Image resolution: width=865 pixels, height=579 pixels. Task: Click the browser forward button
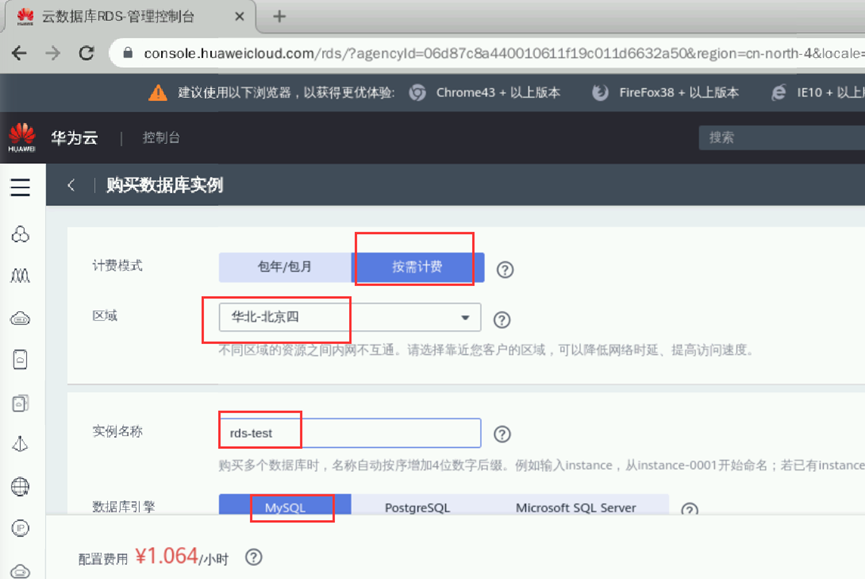click(53, 53)
